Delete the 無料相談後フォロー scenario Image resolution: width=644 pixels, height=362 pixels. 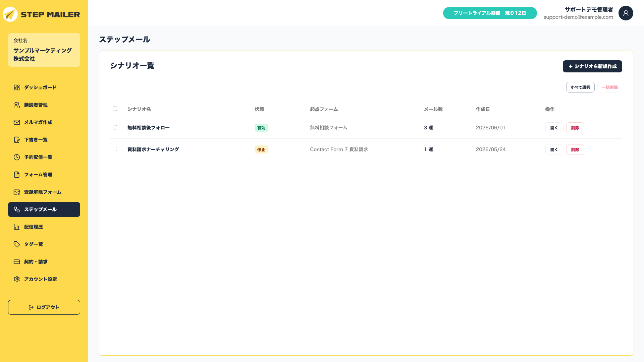coord(575,128)
